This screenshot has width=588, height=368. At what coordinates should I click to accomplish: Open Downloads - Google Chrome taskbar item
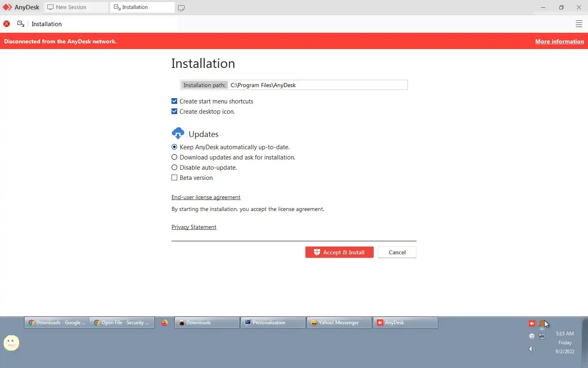point(57,323)
